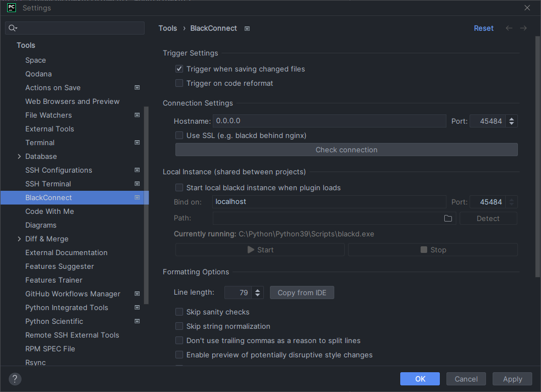Click project icon beside BlackConnect item
541x392 pixels.
pyautogui.click(x=137, y=198)
